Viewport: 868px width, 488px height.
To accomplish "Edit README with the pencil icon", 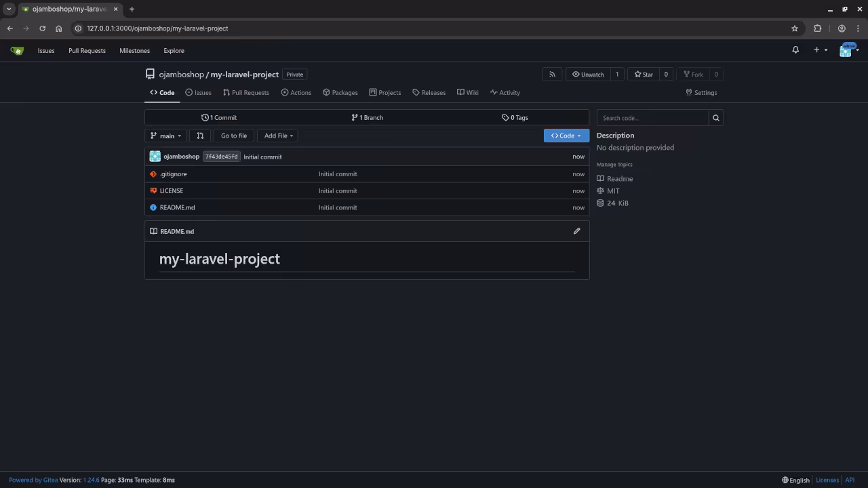I will point(576,231).
